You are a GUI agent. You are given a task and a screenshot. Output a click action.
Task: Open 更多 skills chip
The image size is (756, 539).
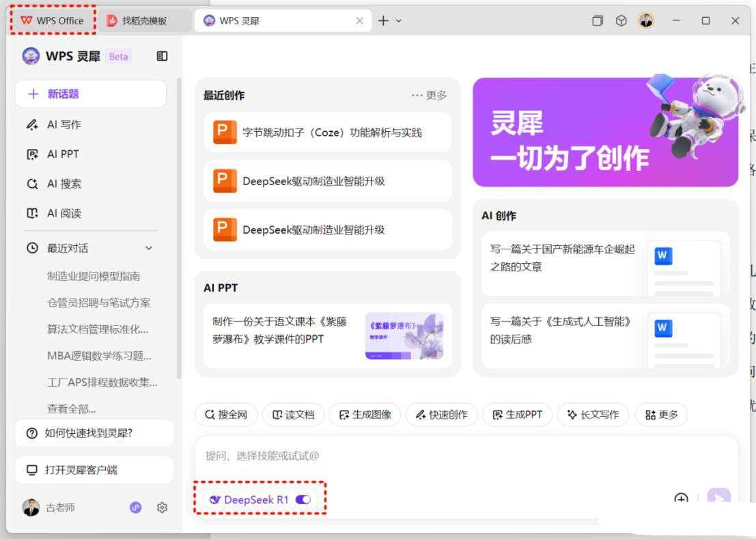pos(662,415)
